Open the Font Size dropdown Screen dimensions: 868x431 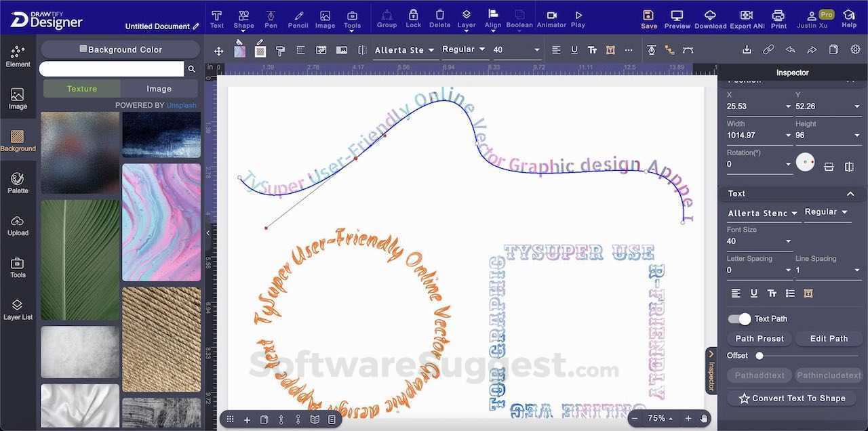(x=788, y=241)
